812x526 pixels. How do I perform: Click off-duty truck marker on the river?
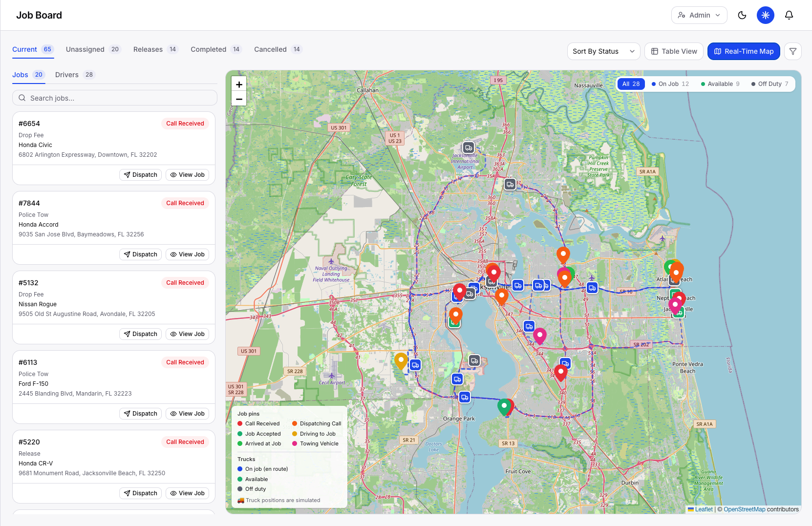[x=474, y=360]
